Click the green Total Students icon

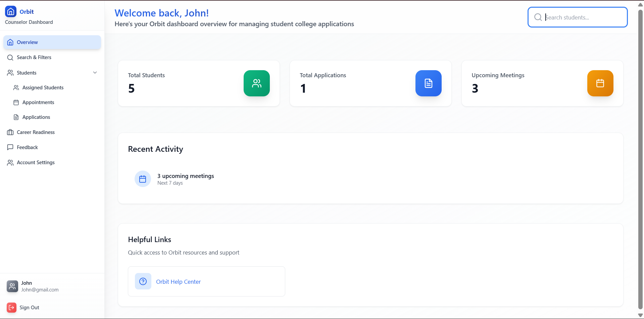pos(257,83)
